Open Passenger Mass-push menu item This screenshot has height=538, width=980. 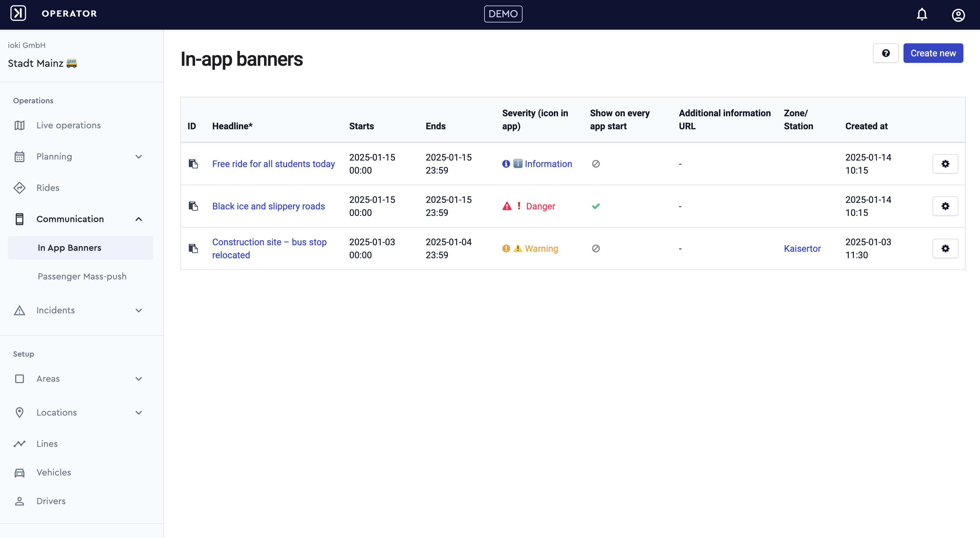pos(82,276)
